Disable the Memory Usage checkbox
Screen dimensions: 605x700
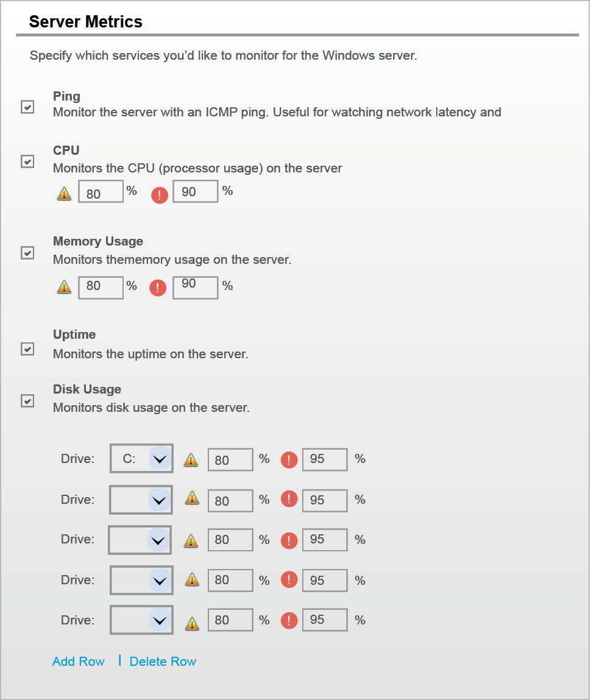point(27,253)
